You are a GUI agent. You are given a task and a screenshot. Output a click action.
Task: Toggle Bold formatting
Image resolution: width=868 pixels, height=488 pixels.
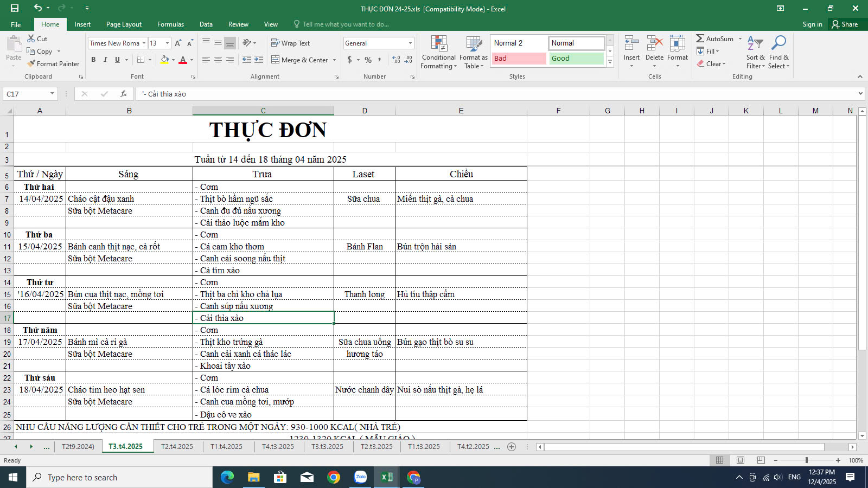pyautogui.click(x=93, y=60)
